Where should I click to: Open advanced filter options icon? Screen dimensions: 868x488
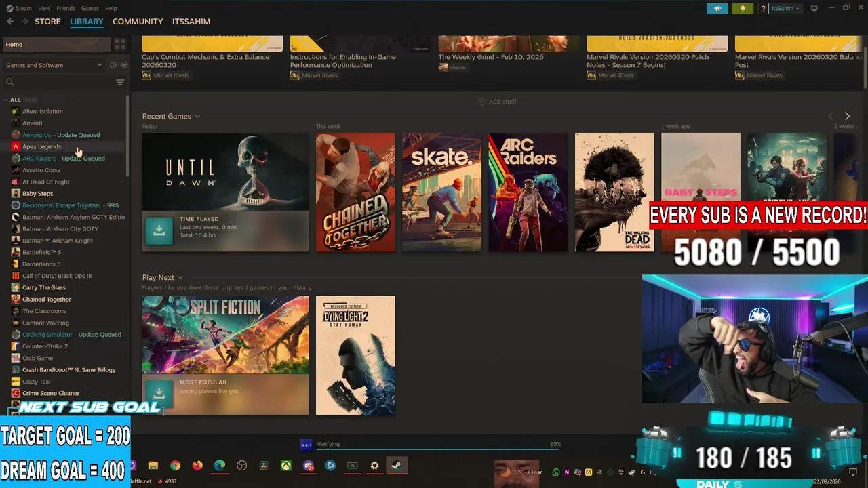(x=120, y=82)
